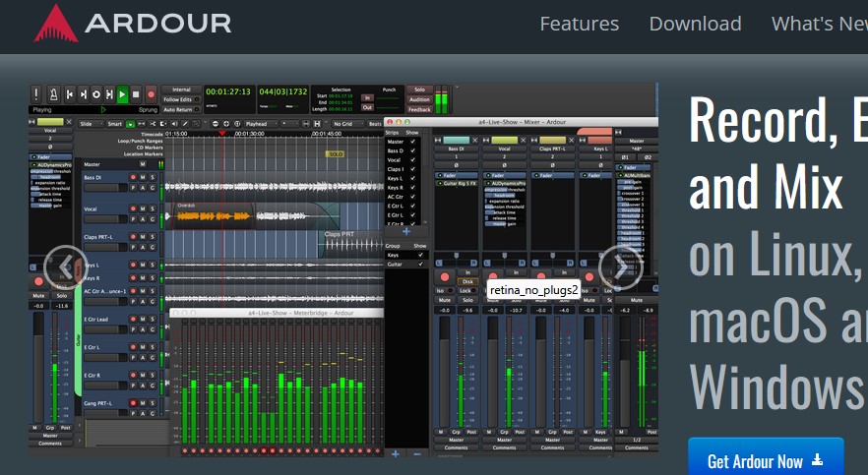The width and height of the screenshot is (868, 475).
Task: Open the Slide edit mode dropdown
Action: (91, 124)
